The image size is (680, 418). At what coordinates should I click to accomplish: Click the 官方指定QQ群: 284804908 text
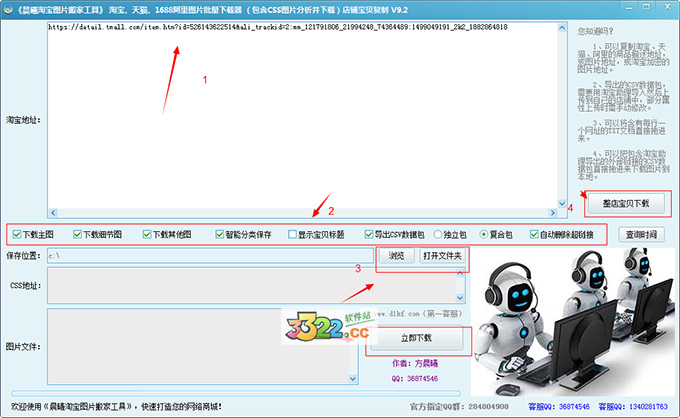[459, 407]
